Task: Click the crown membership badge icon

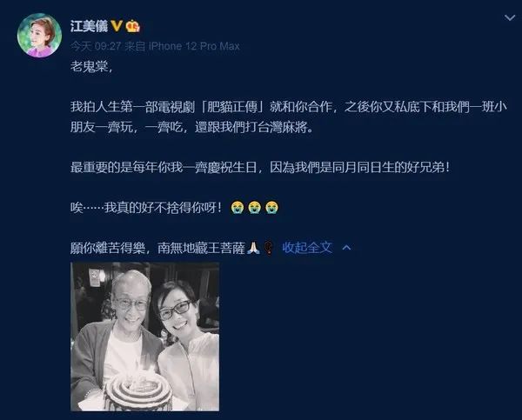Action: (x=132, y=26)
